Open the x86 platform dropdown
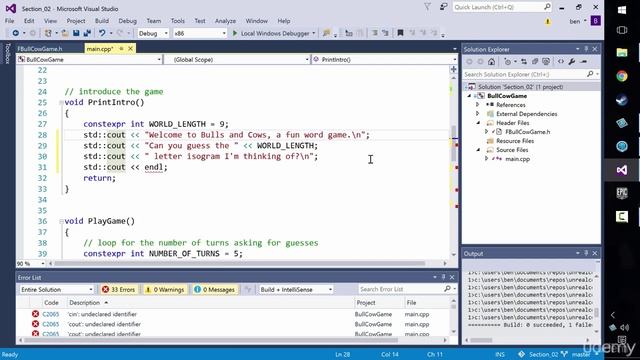This screenshot has width=640, height=360. click(x=200, y=33)
